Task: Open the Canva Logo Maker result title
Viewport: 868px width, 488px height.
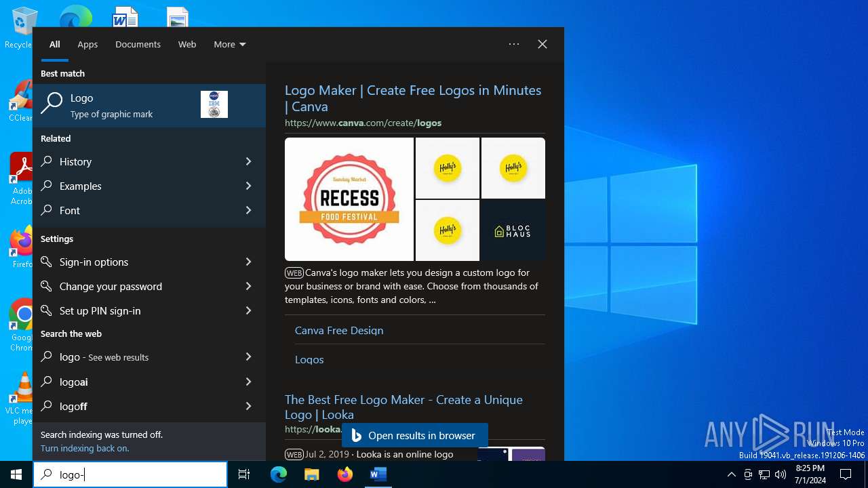Action: [413, 98]
